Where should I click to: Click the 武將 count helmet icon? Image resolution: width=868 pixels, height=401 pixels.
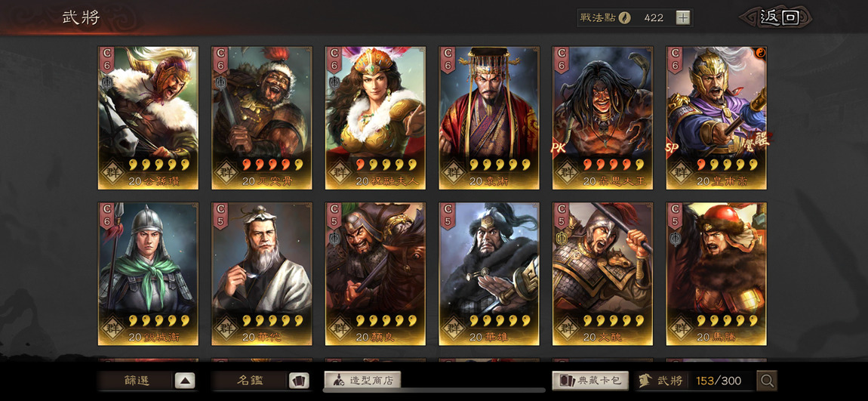(645, 381)
